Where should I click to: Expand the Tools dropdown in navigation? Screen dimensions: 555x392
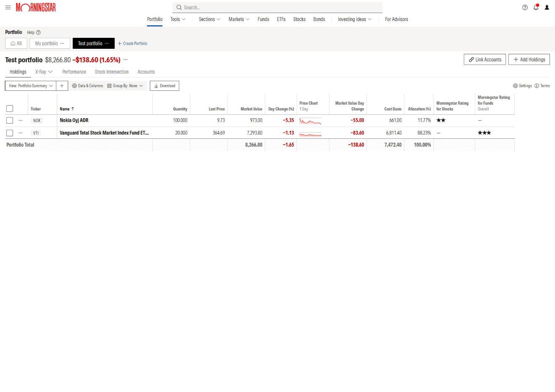point(178,19)
